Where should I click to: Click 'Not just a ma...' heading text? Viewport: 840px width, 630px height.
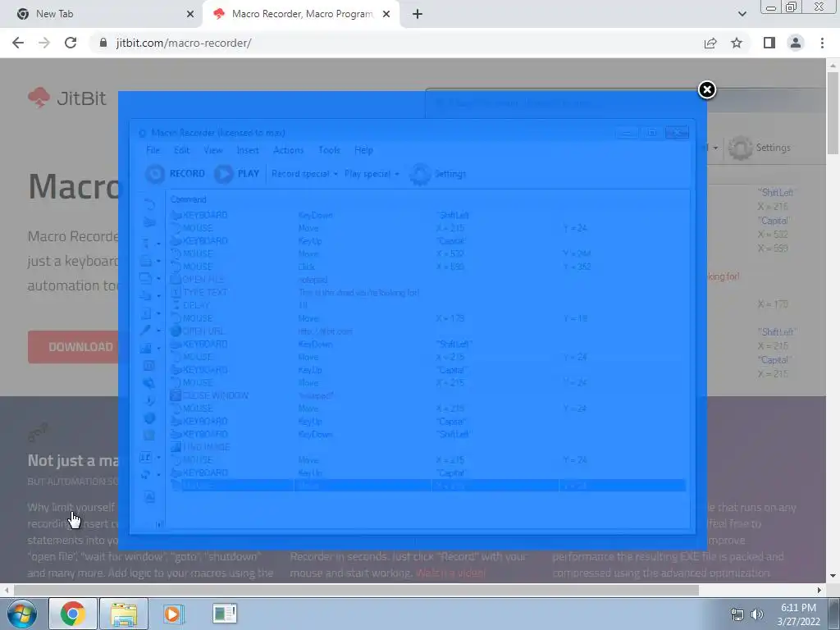click(73, 461)
